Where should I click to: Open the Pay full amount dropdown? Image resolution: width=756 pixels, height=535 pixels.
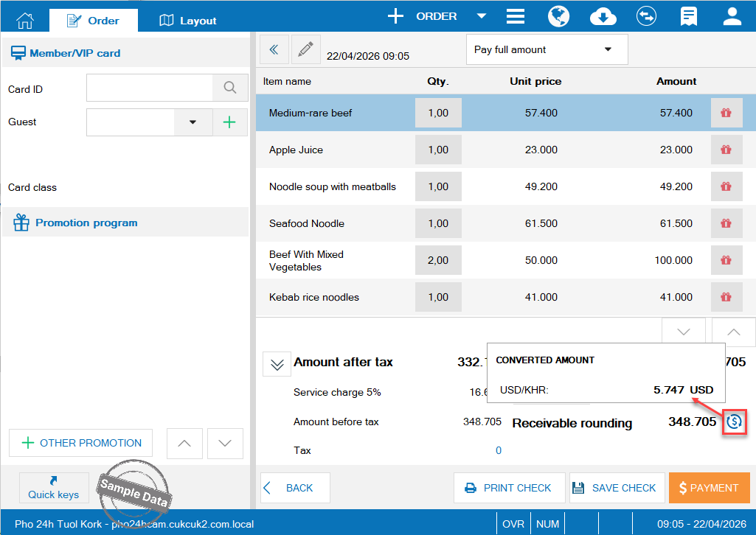click(547, 49)
